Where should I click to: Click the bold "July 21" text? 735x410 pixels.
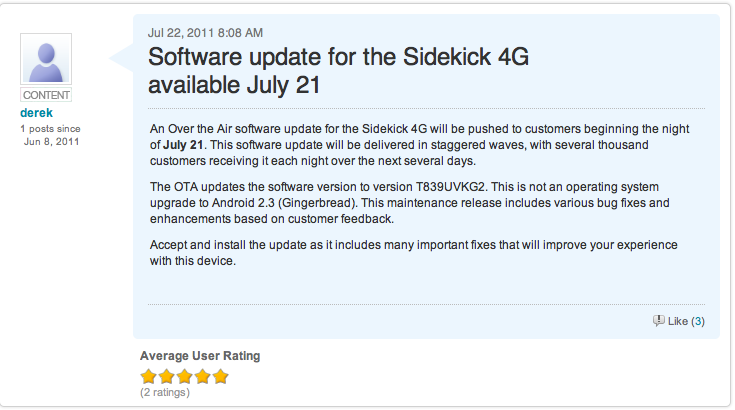tap(185, 146)
